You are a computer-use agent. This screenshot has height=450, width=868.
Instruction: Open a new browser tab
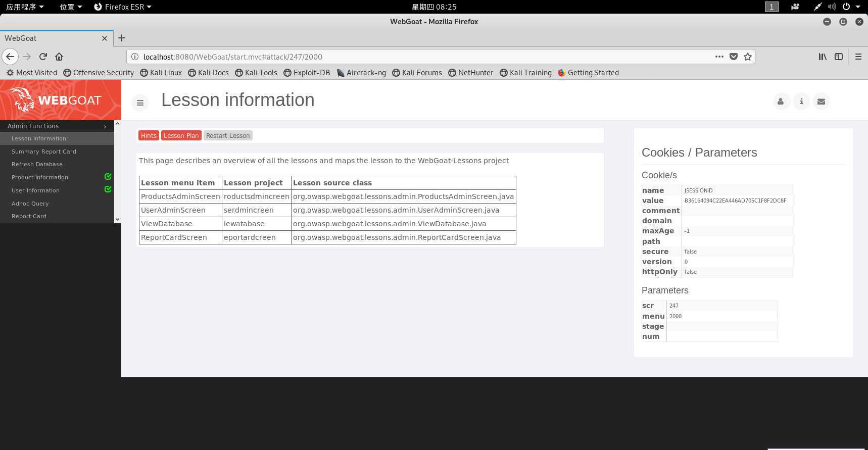[122, 38]
